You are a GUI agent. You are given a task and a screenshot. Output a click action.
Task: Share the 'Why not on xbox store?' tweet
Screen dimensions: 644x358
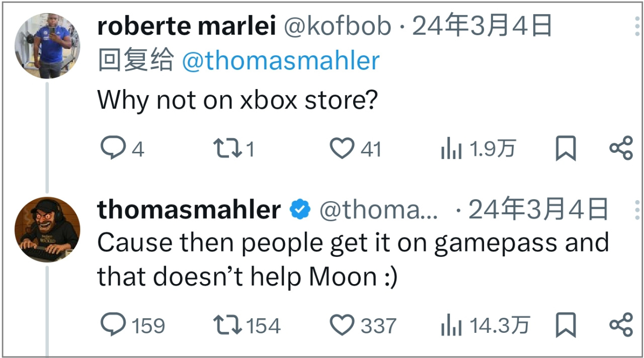coord(621,149)
